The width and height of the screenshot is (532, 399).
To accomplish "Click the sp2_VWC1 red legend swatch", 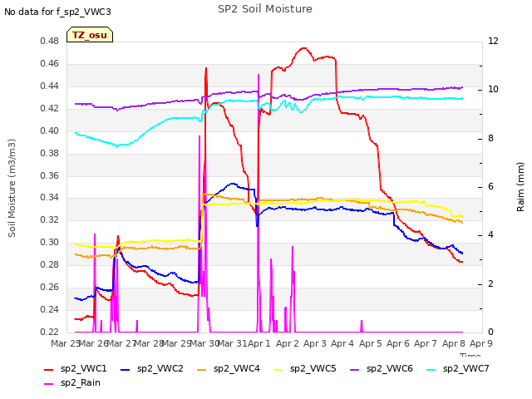I will pos(49,369).
